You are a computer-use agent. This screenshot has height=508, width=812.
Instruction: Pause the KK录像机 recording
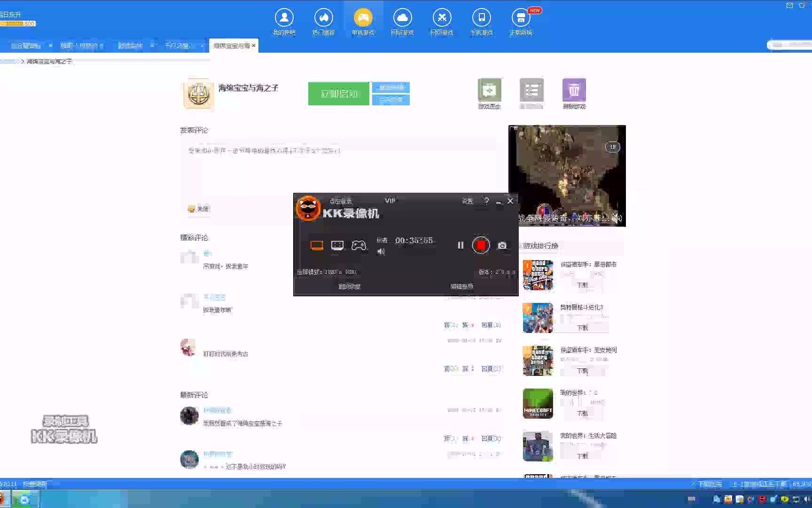(461, 245)
